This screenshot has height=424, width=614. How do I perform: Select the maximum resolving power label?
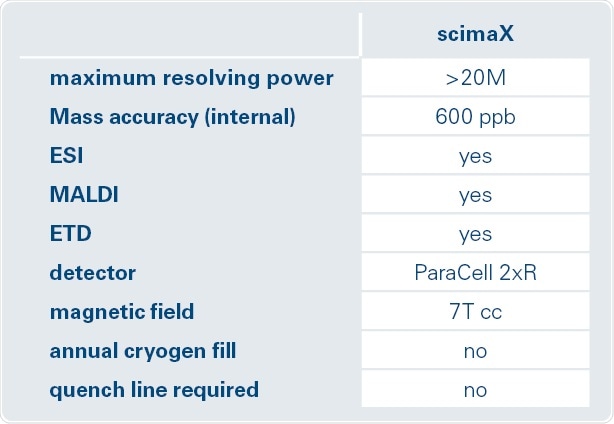[x=191, y=78]
